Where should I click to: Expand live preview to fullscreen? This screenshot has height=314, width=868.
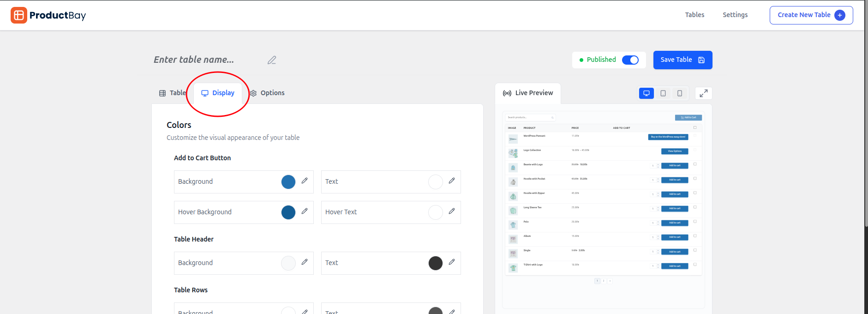pos(704,93)
